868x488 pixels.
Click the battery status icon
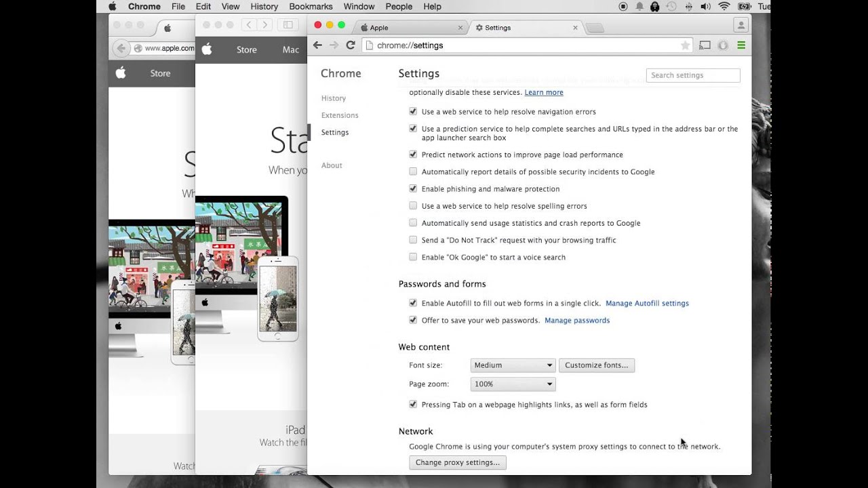point(744,7)
